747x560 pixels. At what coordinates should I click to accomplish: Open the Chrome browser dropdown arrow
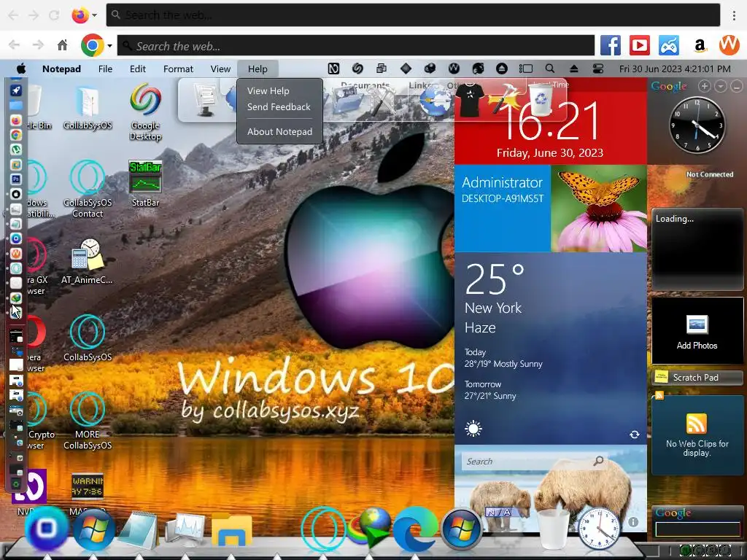pyautogui.click(x=109, y=46)
